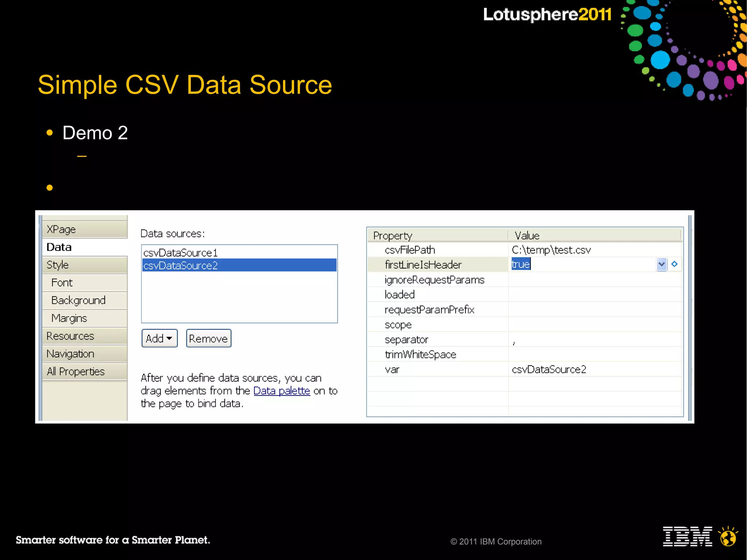Click the diamond compute-value icon beside firstLineIsHeader
Viewport: 747px width, 560px height.
674,264
